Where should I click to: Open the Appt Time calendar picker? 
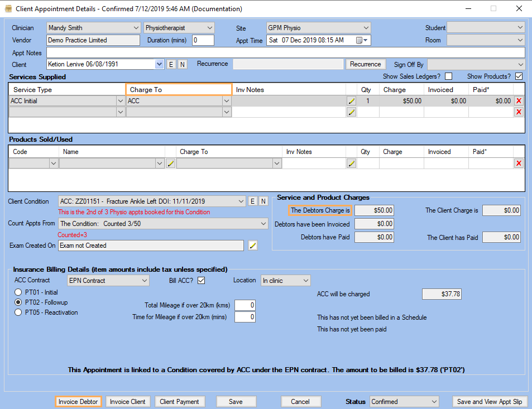coord(362,40)
